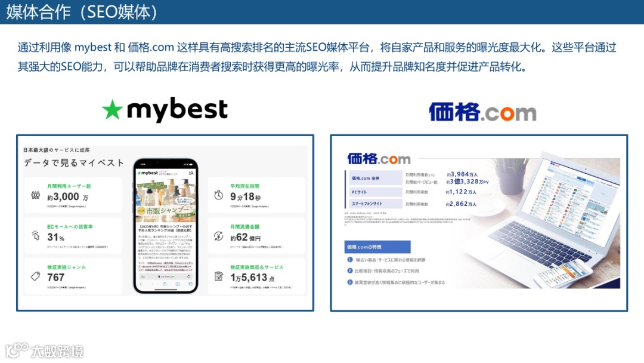
Task: Click the numbered circle 1 under 価格.comの特徴
Action: coord(350,260)
